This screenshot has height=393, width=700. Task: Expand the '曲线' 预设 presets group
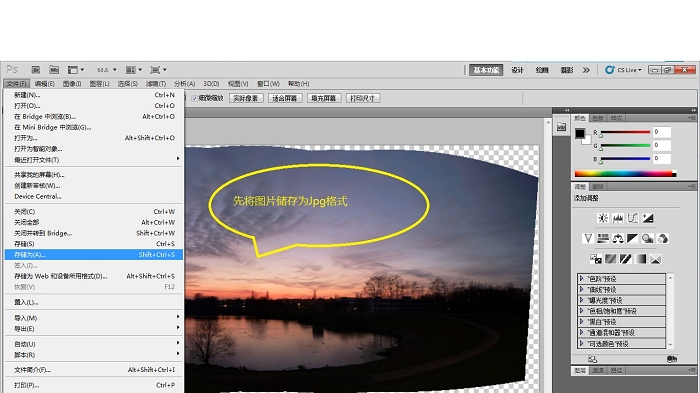click(x=581, y=289)
